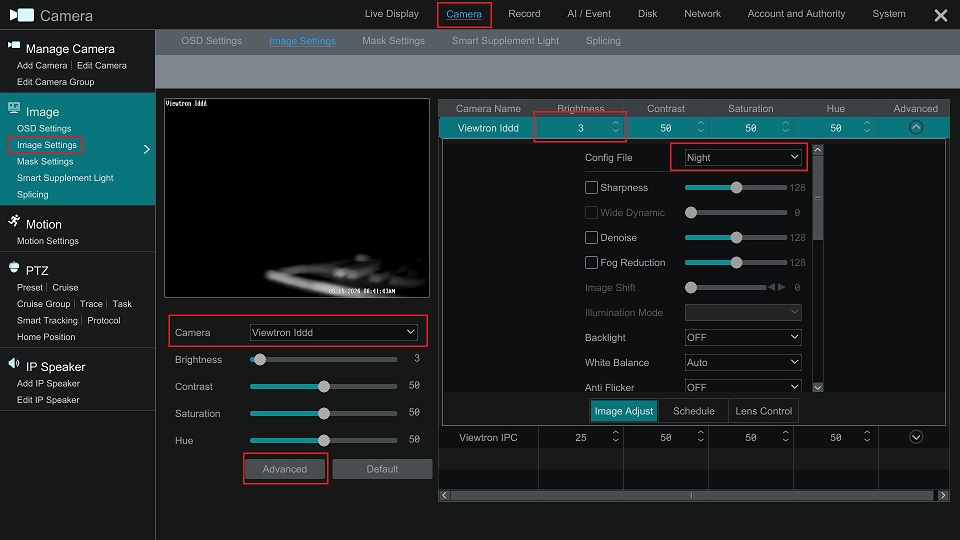Click the Manage Camera section icon
Screen dimensions: 960x540
click(x=13, y=45)
